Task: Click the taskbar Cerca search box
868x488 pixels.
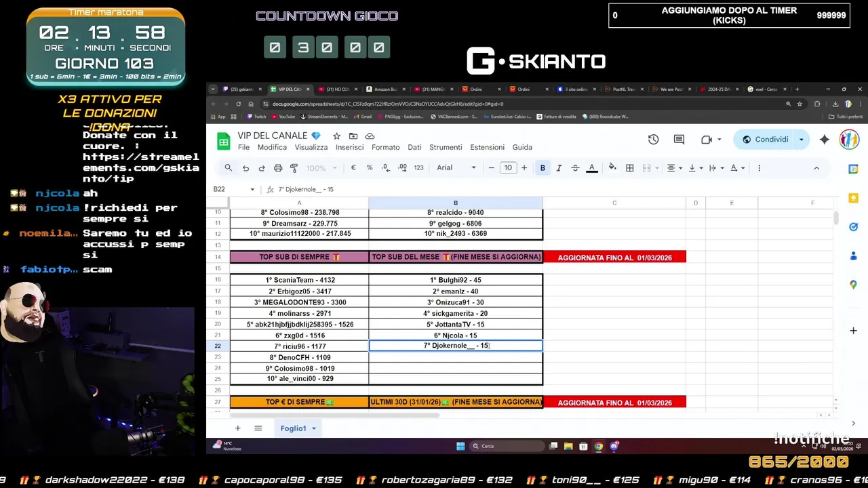Action: pyautogui.click(x=507, y=446)
